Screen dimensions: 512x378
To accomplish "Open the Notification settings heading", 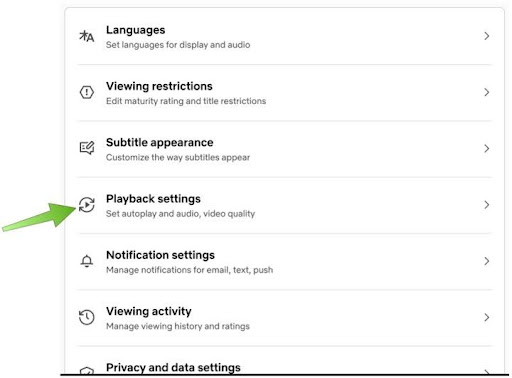I will pyautogui.click(x=160, y=255).
